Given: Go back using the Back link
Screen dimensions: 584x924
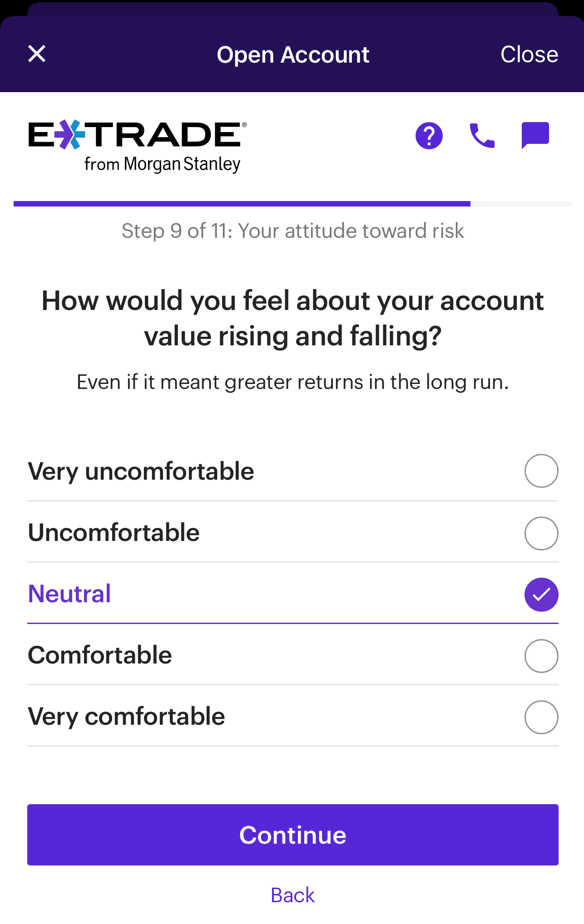Looking at the screenshot, I should coord(292,895).
